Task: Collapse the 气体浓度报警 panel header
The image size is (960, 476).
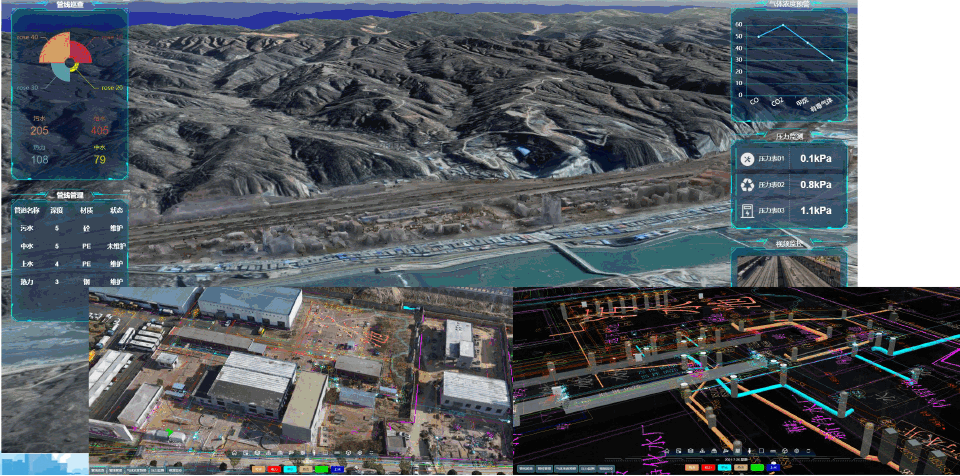Action: click(x=790, y=4)
